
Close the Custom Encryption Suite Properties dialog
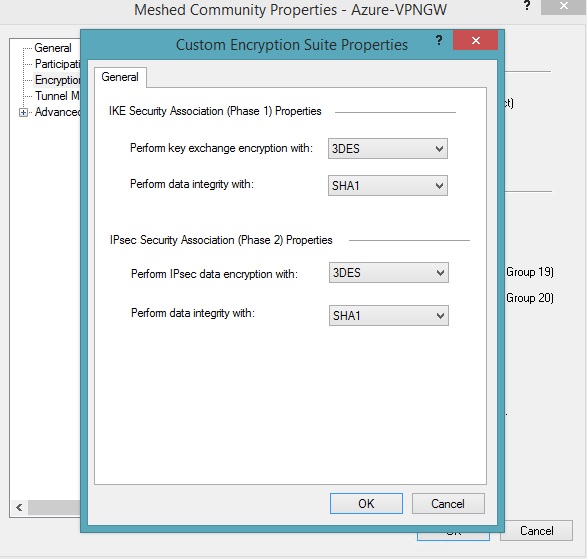475,40
